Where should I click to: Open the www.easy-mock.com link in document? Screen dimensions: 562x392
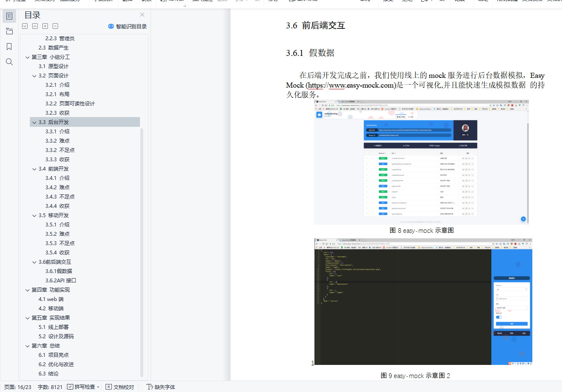[351, 85]
